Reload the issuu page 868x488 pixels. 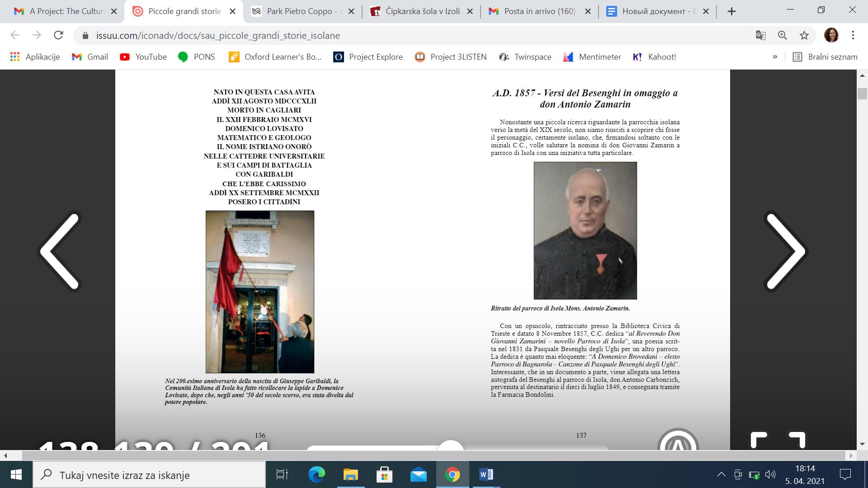click(58, 35)
